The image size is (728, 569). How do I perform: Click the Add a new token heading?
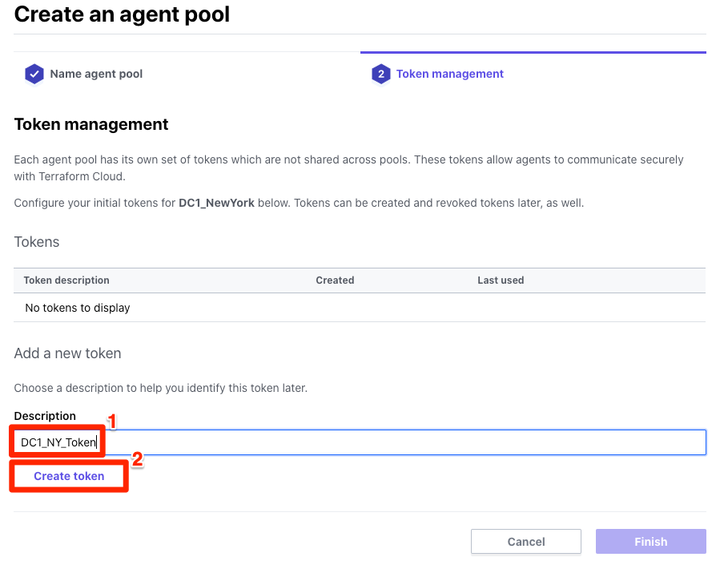pos(67,353)
